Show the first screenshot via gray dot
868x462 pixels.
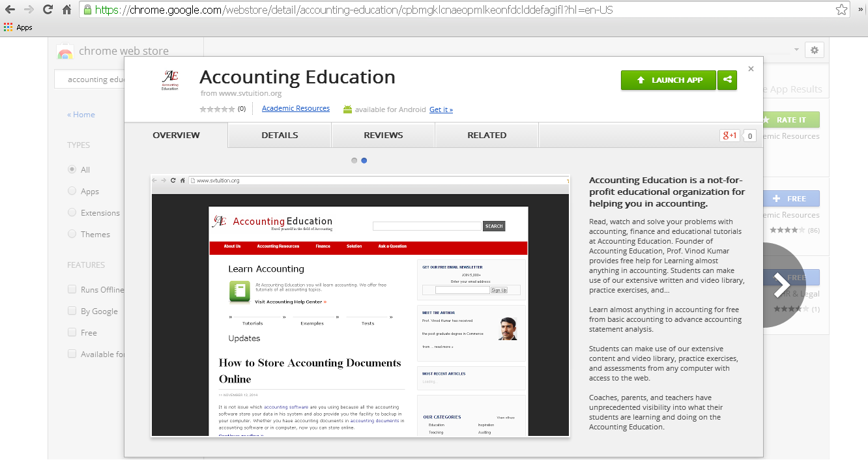point(354,160)
